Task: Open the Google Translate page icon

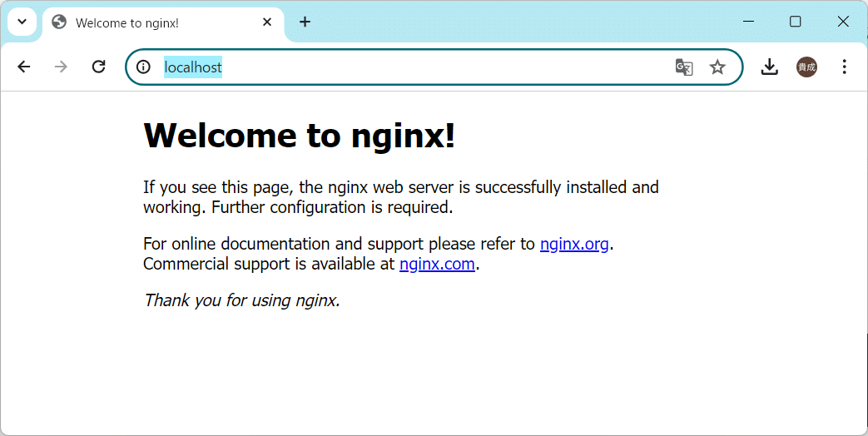Action: (x=684, y=67)
